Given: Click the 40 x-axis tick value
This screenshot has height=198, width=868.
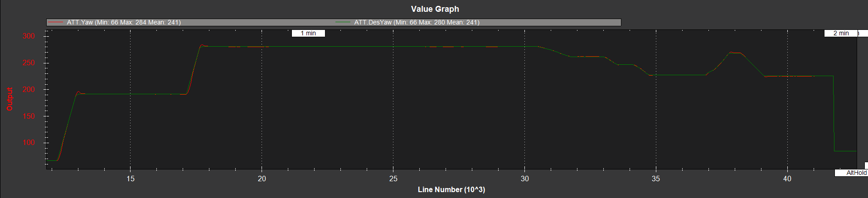Looking at the screenshot, I should [x=787, y=179].
